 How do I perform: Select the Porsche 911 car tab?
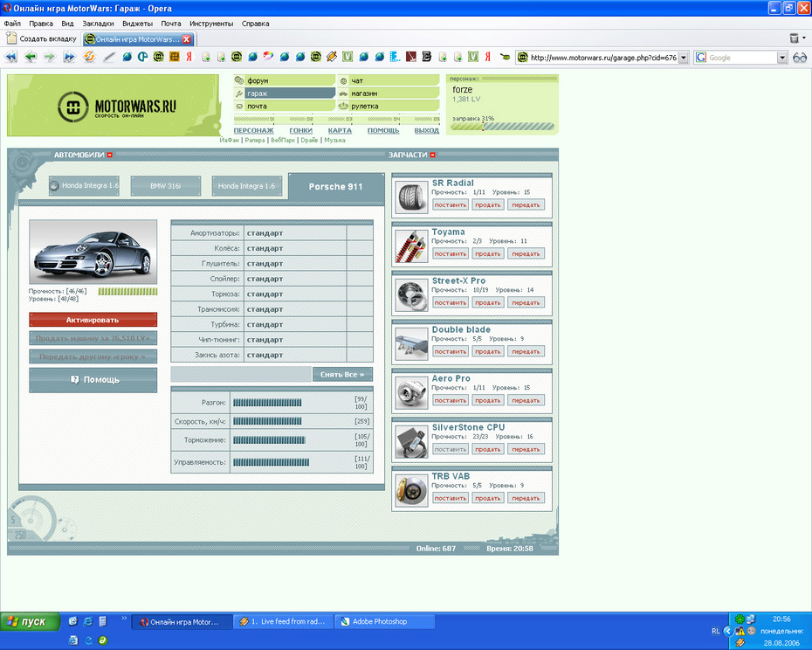click(x=336, y=187)
